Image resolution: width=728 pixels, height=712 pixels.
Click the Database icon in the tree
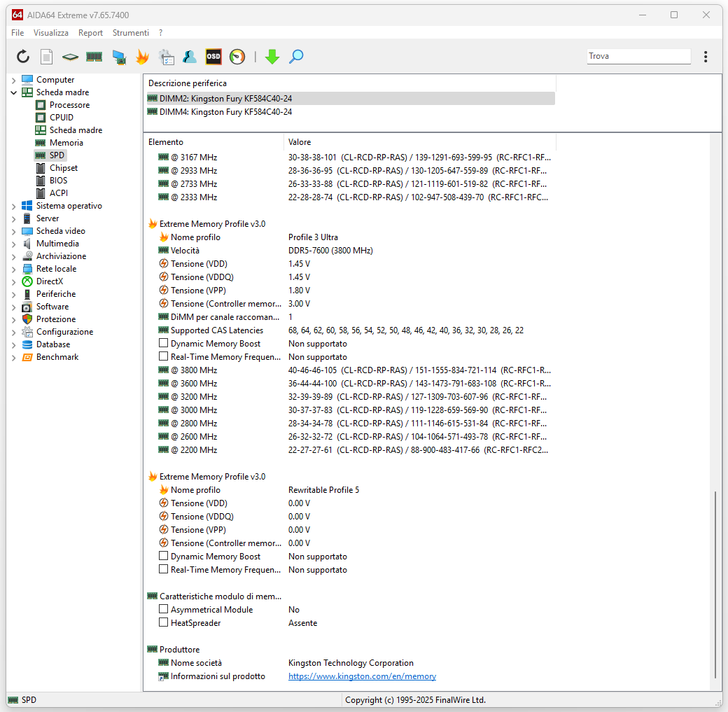(x=27, y=344)
